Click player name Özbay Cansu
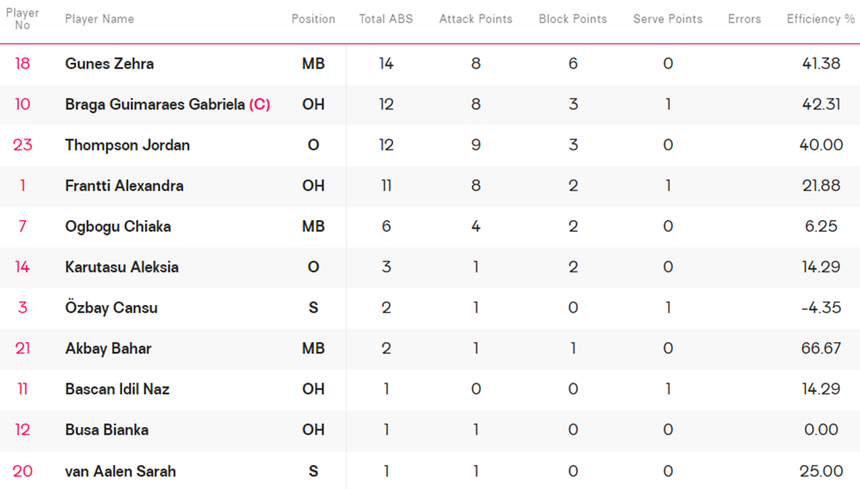Image resolution: width=860 pixels, height=489 pixels. (x=111, y=308)
